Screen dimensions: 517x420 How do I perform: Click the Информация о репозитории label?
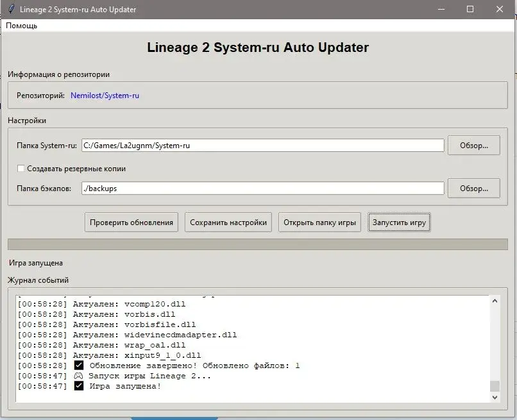coord(58,74)
